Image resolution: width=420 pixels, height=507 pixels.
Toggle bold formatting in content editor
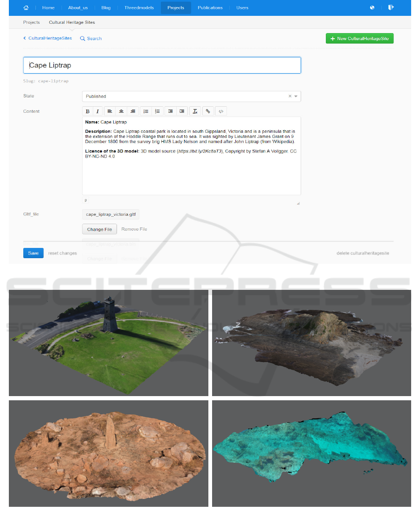(88, 111)
